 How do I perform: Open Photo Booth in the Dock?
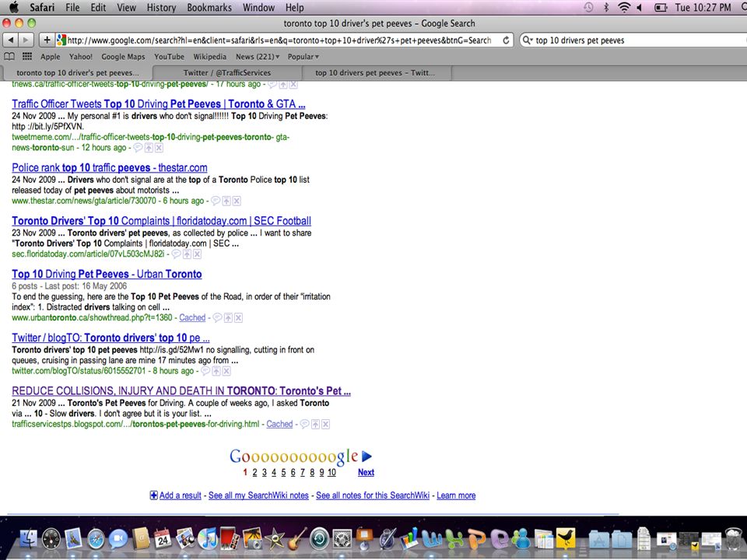(230, 539)
